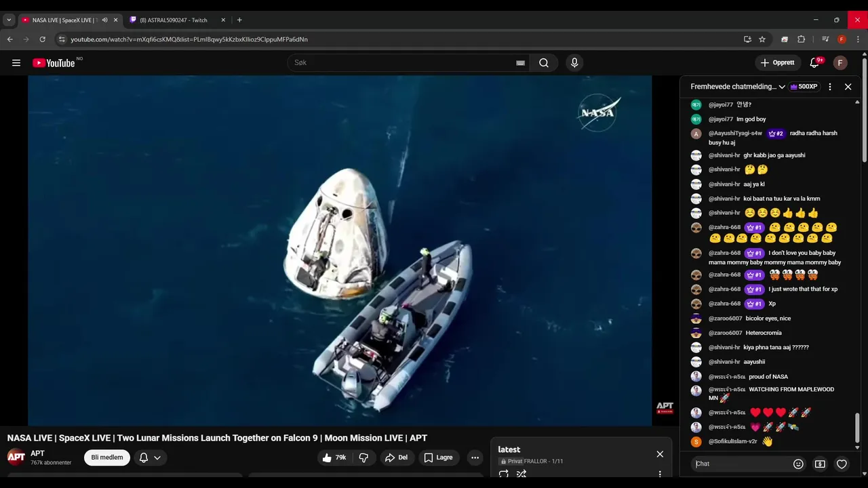This screenshot has height=488, width=868.
Task: Open media controls icon in toolbar
Action: (825, 39)
